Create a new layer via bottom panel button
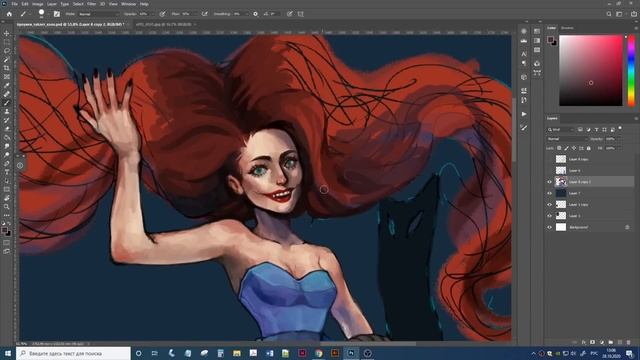640x360 pixels. point(620,342)
